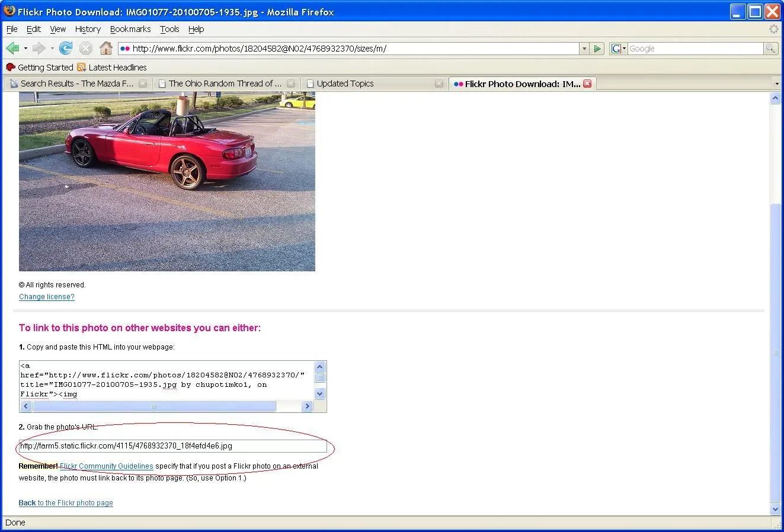Click the photo URL text field
This screenshot has width=784, height=532.
click(x=172, y=446)
